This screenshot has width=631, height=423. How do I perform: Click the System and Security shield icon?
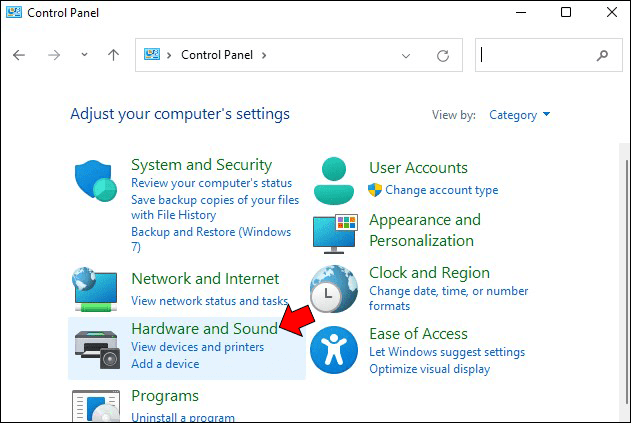[x=97, y=182]
